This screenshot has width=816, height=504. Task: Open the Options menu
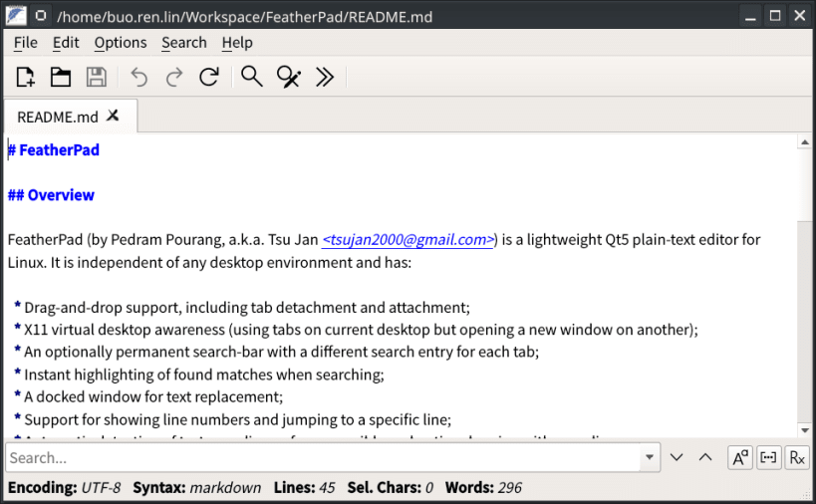121,43
